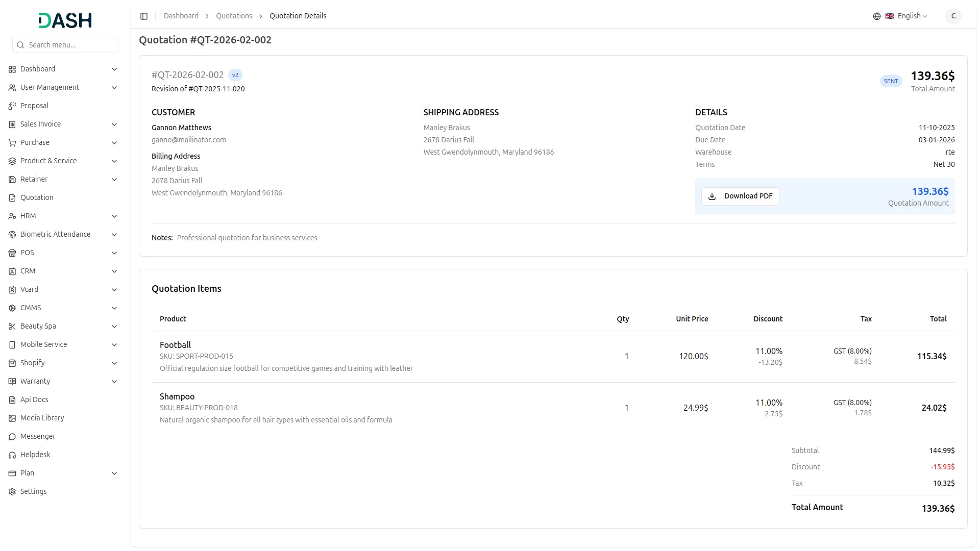This screenshot has height=551, width=980.
Task: Click the Media Library icon
Action: coord(12,418)
